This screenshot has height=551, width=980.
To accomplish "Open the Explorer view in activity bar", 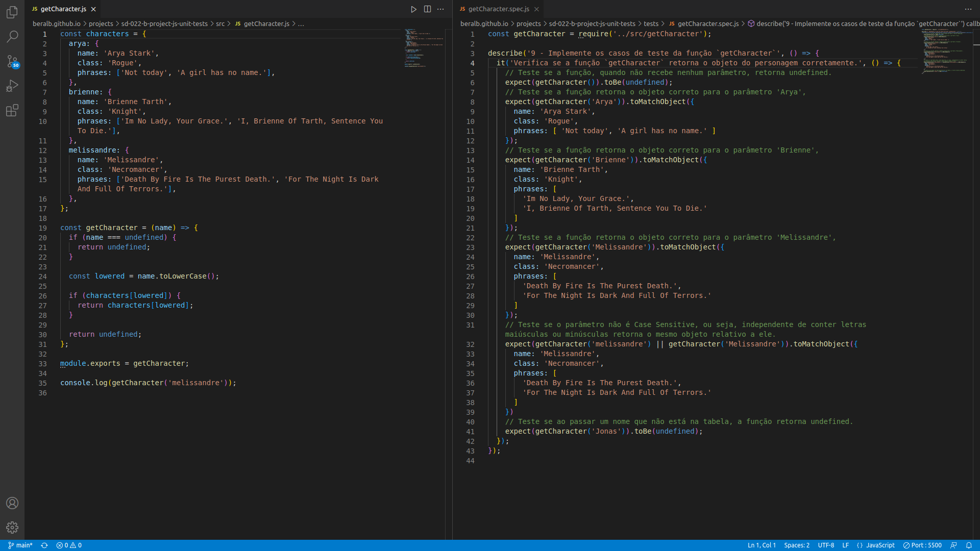I will pos(12,12).
